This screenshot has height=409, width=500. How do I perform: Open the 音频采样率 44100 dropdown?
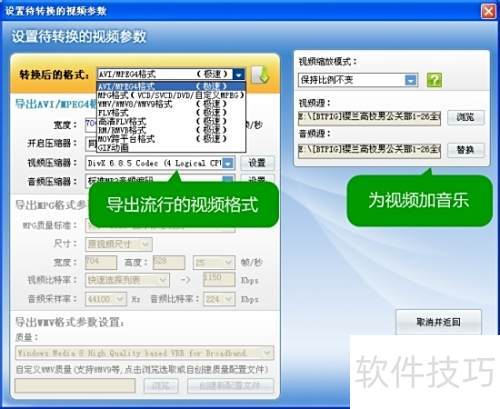[x=106, y=299]
